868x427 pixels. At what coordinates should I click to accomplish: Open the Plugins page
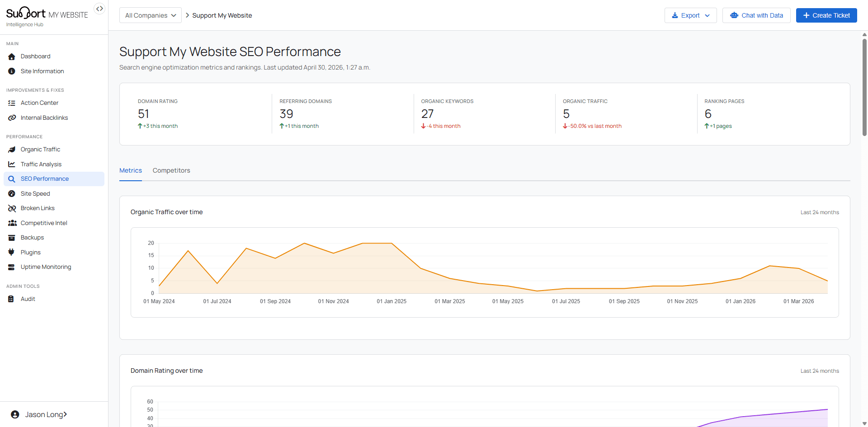pyautogui.click(x=54, y=253)
